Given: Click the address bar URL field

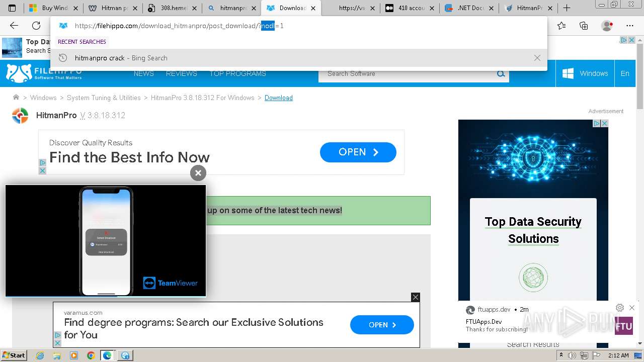Looking at the screenshot, I should (299, 26).
